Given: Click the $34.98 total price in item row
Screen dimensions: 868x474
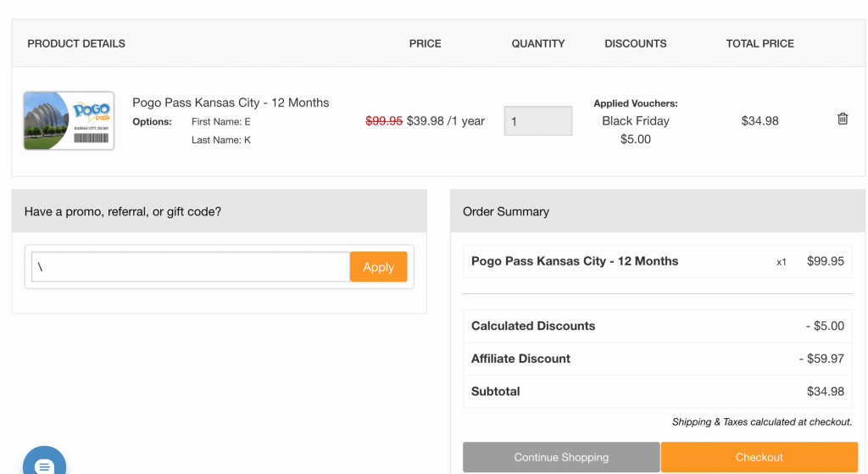Looking at the screenshot, I should pos(760,120).
